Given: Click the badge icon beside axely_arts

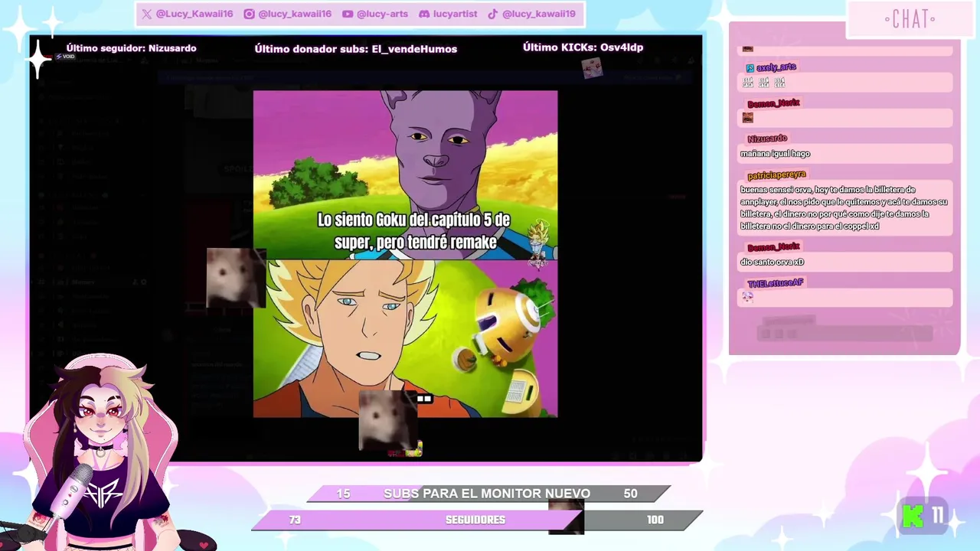Looking at the screenshot, I should click(750, 68).
